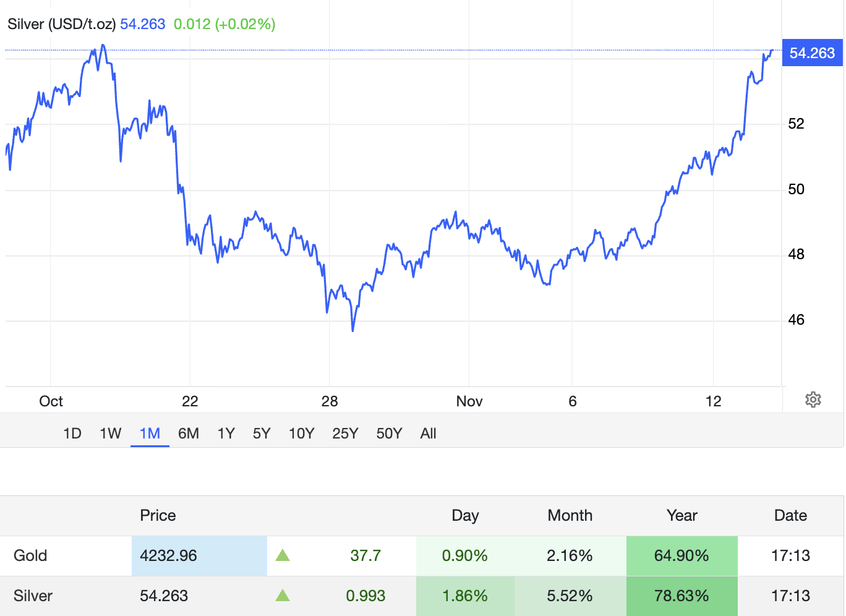
Task: Select the 1Y chart range
Action: click(x=226, y=434)
